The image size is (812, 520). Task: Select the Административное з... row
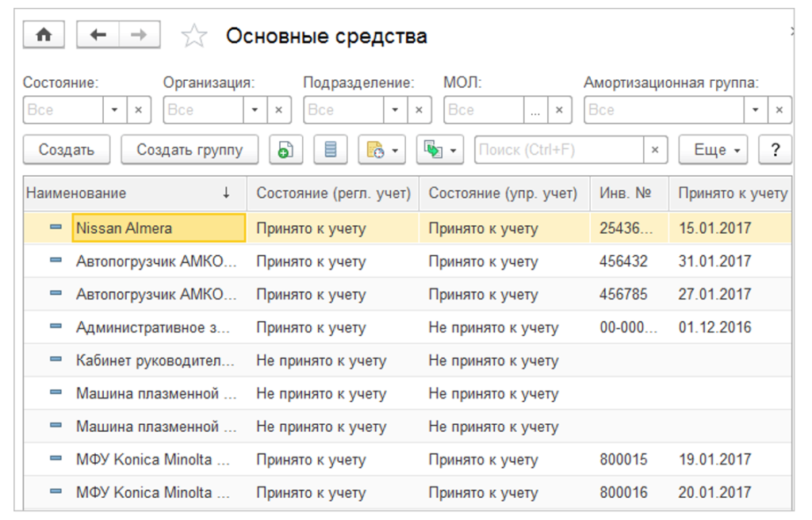[408, 327]
